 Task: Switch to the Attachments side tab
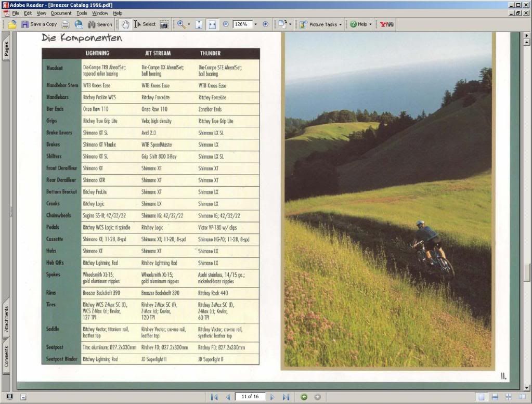tap(6, 319)
